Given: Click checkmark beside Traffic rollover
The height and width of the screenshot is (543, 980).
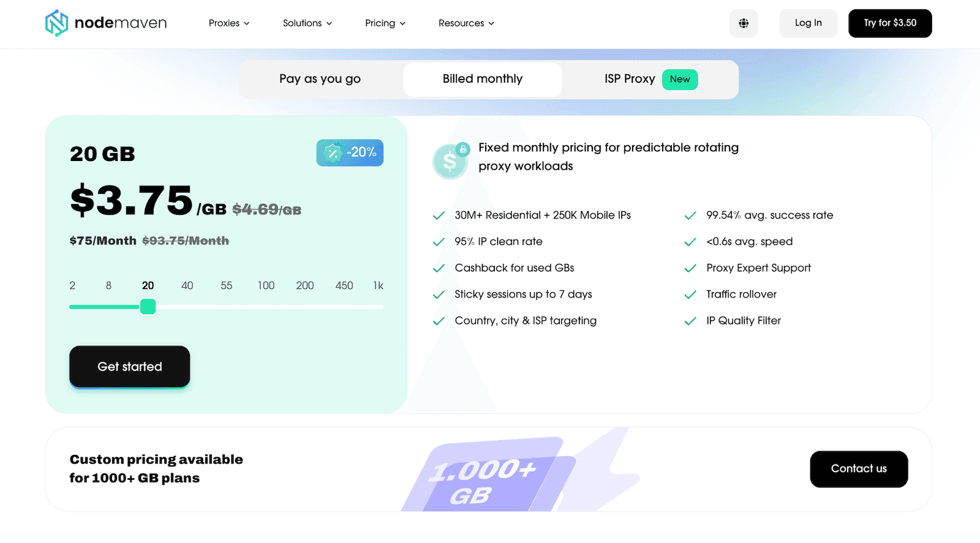Looking at the screenshot, I should 690,294.
